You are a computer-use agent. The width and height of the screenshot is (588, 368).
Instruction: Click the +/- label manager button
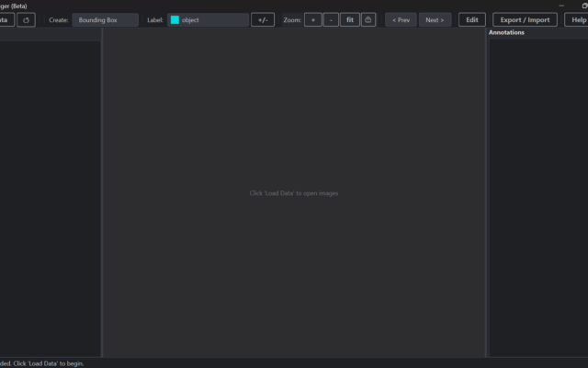tap(263, 20)
